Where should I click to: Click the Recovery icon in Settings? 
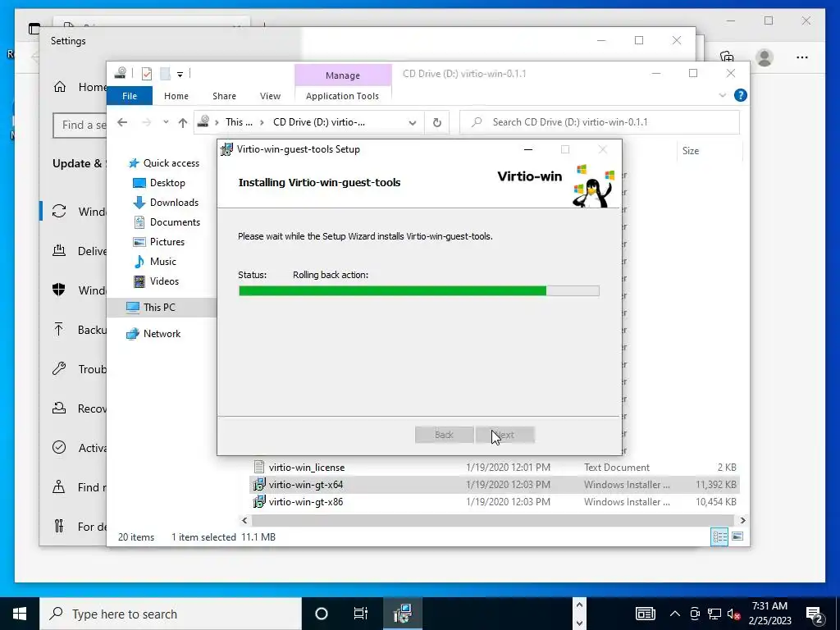coord(59,409)
